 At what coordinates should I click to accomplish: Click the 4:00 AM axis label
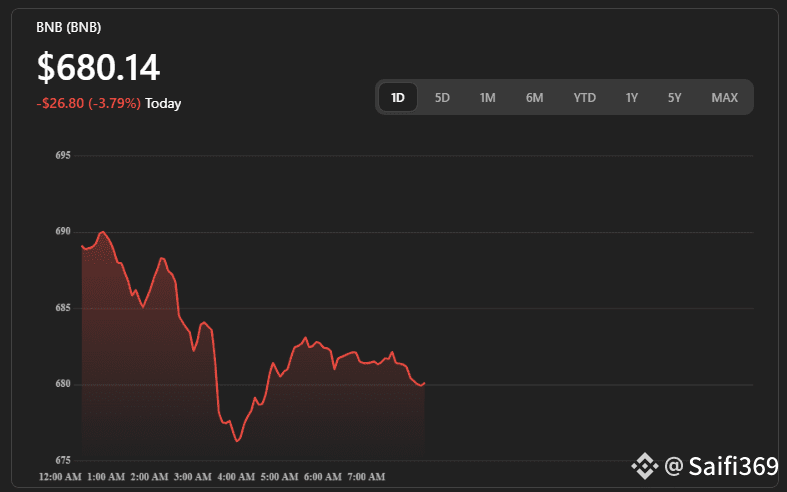click(x=236, y=477)
